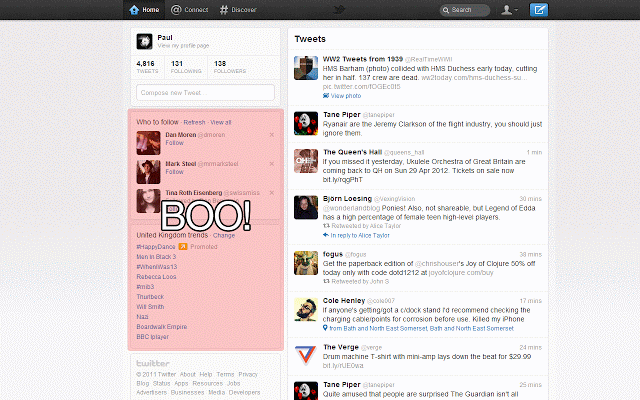This screenshot has height=400, width=640.
Task: Open the #mib3 trend
Action: (145, 287)
